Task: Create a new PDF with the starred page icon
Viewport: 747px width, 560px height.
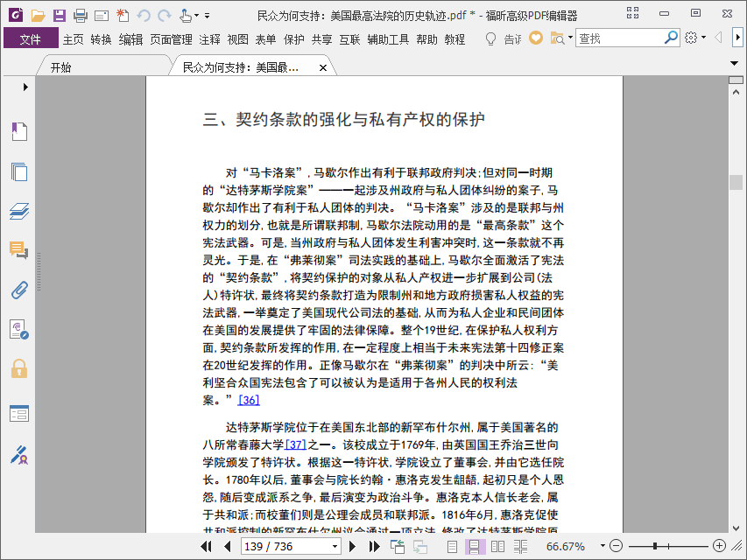Action: click(123, 16)
